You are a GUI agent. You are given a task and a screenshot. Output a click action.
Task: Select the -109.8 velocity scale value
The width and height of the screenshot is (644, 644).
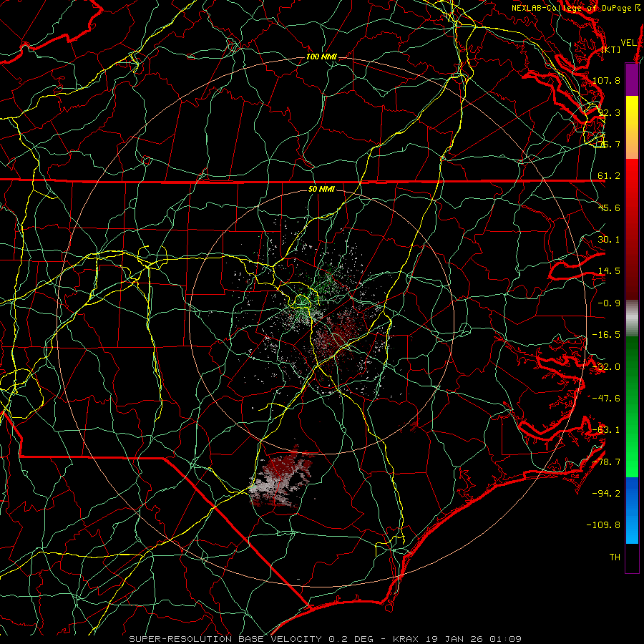click(x=604, y=525)
